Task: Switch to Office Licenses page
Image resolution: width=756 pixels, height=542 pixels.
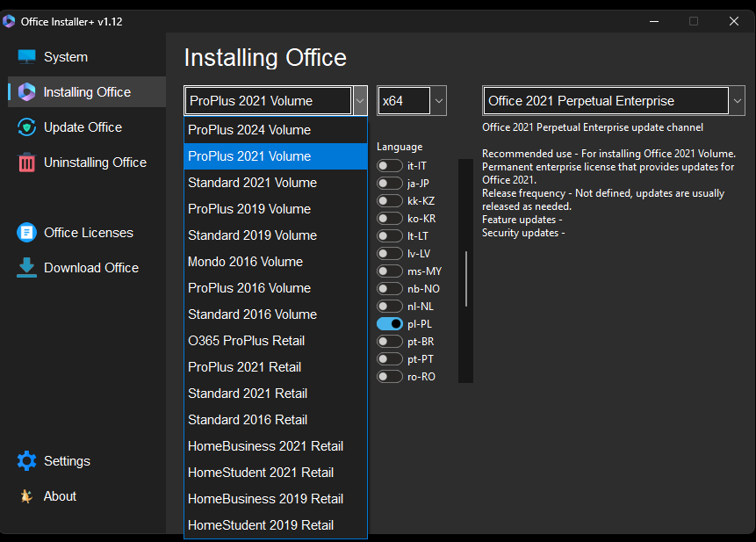Action: click(x=88, y=233)
